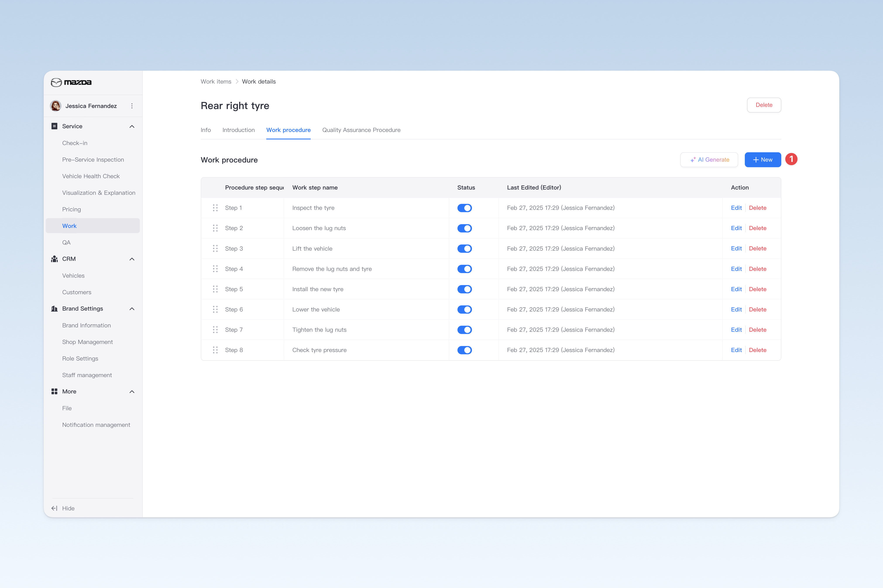Go to Work items in the breadcrumb

click(x=216, y=81)
